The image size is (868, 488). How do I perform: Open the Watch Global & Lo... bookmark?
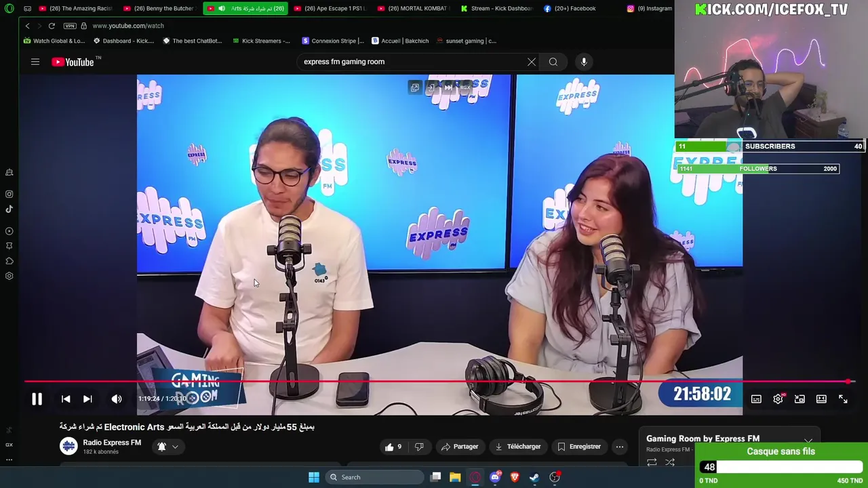54,41
